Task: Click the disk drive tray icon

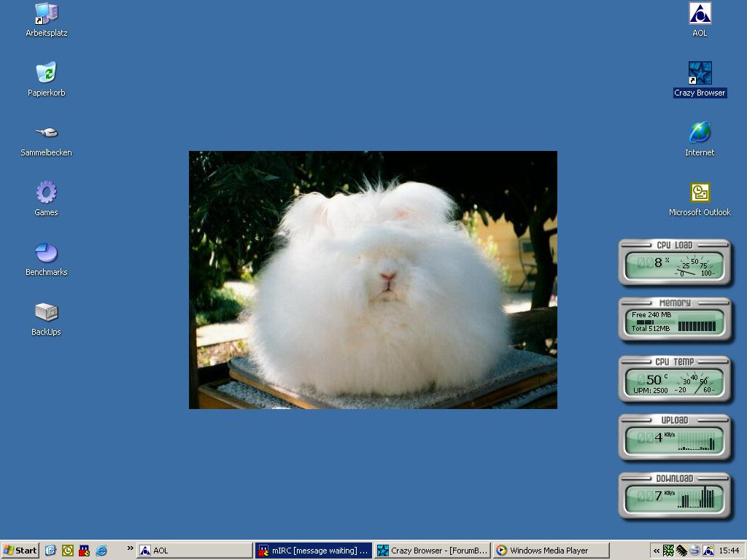Action: [695, 551]
